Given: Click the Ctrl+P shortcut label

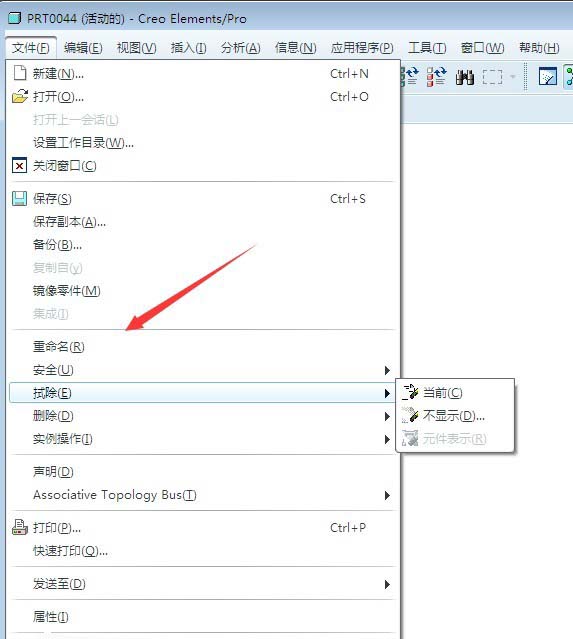Looking at the screenshot, I should point(348,528).
